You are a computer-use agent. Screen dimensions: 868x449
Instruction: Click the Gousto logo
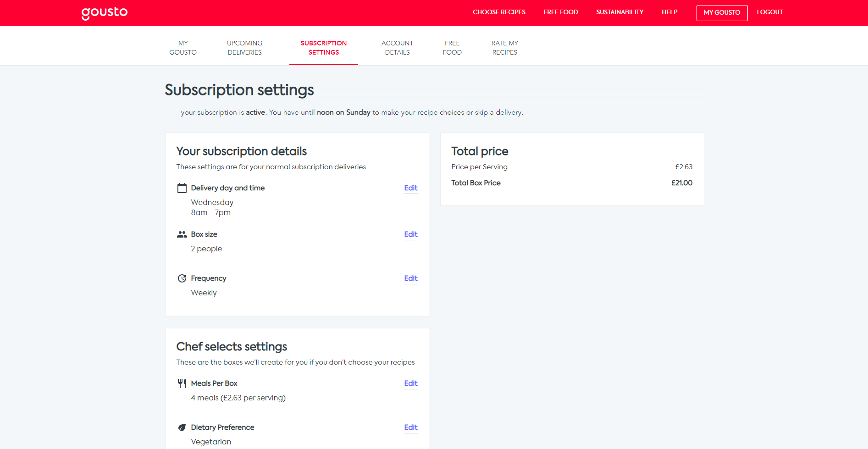point(105,13)
